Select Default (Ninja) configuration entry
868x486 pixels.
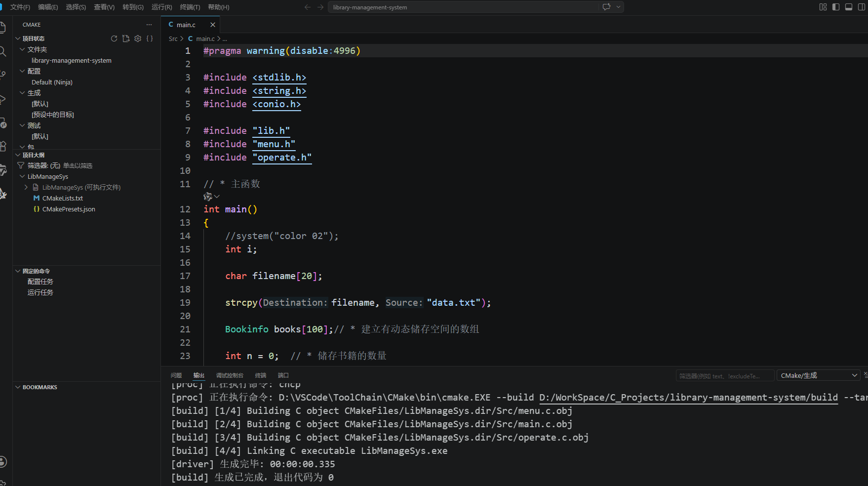52,82
